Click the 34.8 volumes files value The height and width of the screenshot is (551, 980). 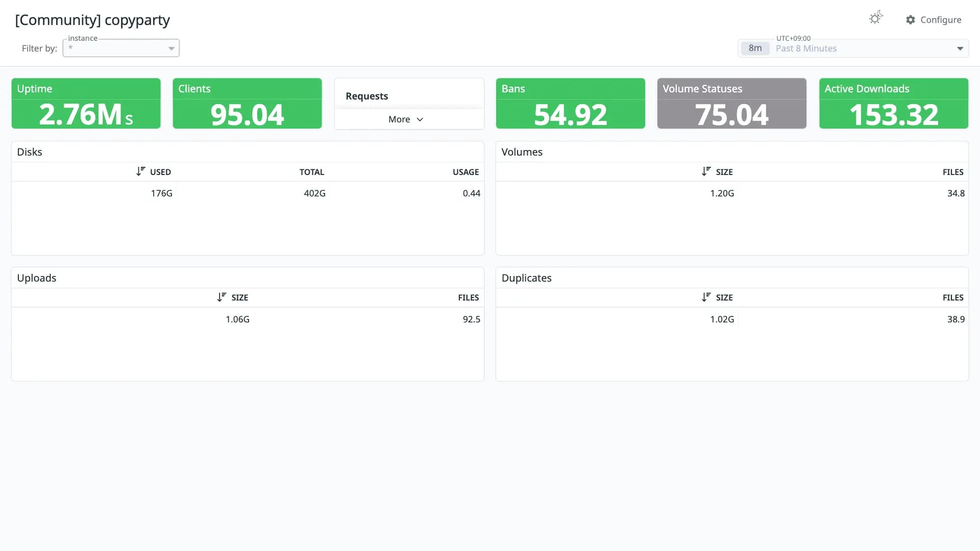click(x=956, y=193)
